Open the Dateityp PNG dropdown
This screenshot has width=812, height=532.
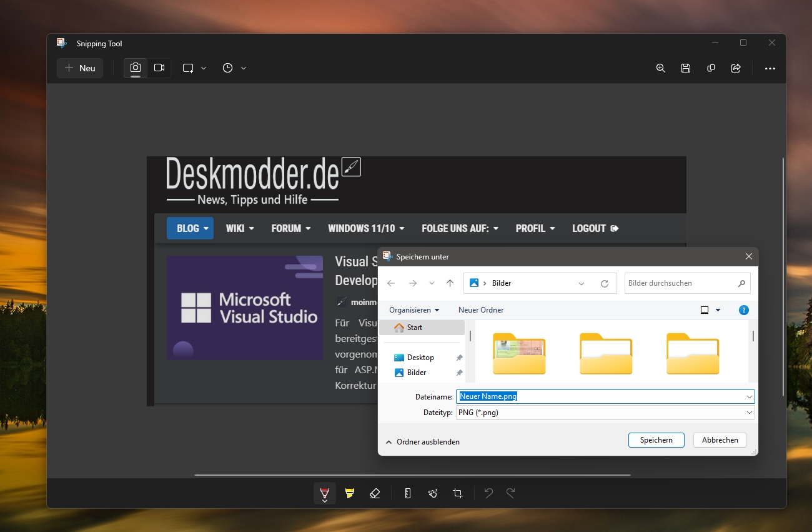coord(605,413)
